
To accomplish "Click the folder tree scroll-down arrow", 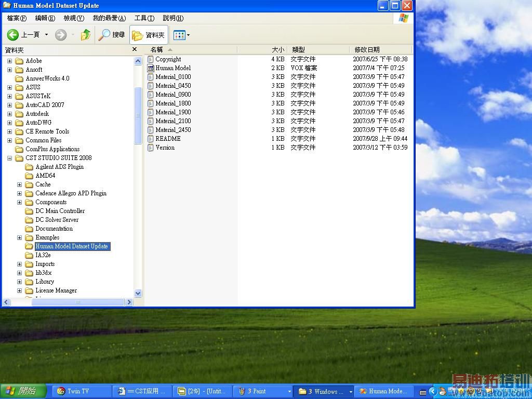I will (138, 293).
